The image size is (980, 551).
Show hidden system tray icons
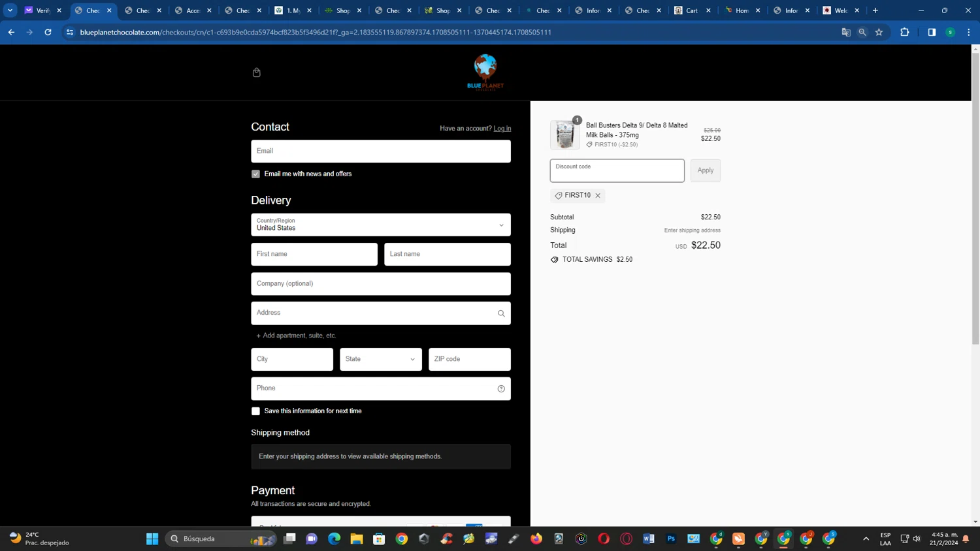click(866, 539)
